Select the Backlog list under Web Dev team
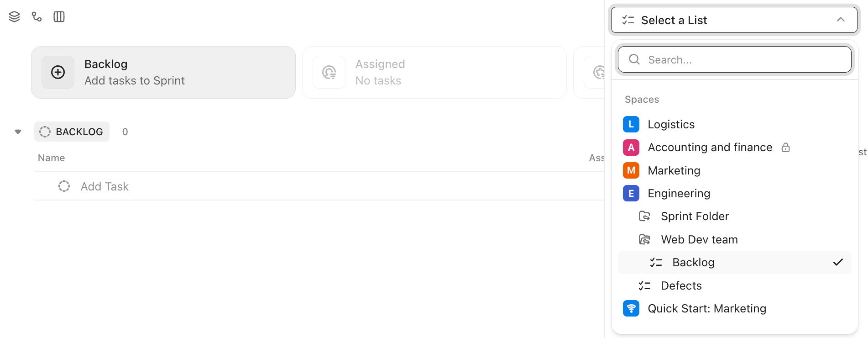868x338 pixels. coord(693,262)
